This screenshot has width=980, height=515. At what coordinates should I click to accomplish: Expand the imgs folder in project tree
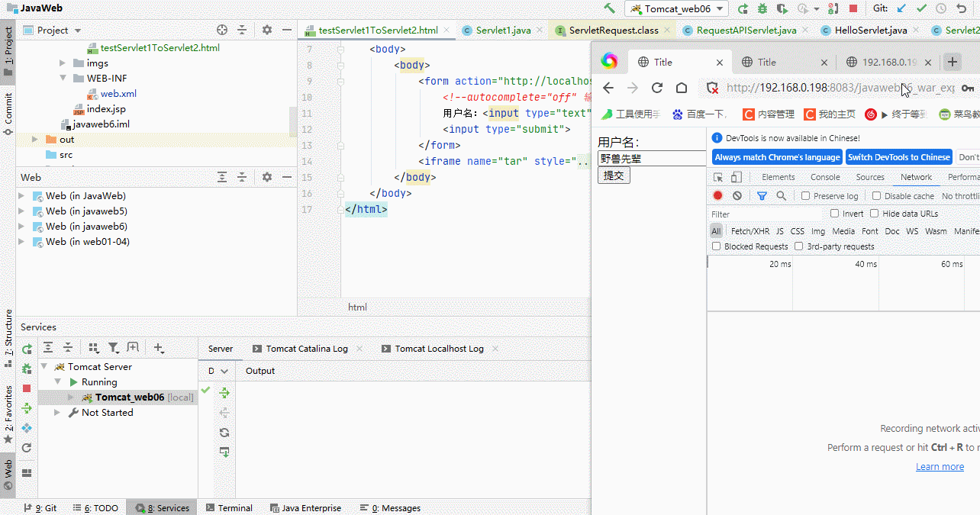click(x=63, y=63)
